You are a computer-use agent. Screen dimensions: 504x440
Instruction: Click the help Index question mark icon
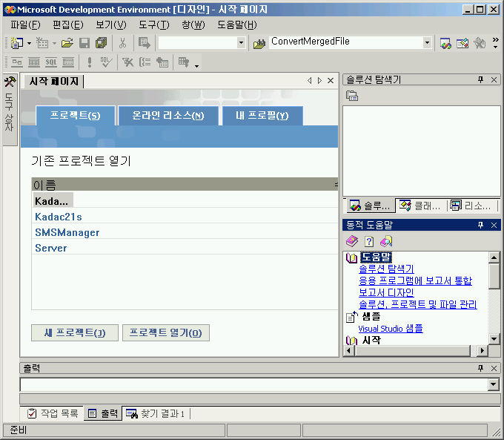[x=369, y=241]
